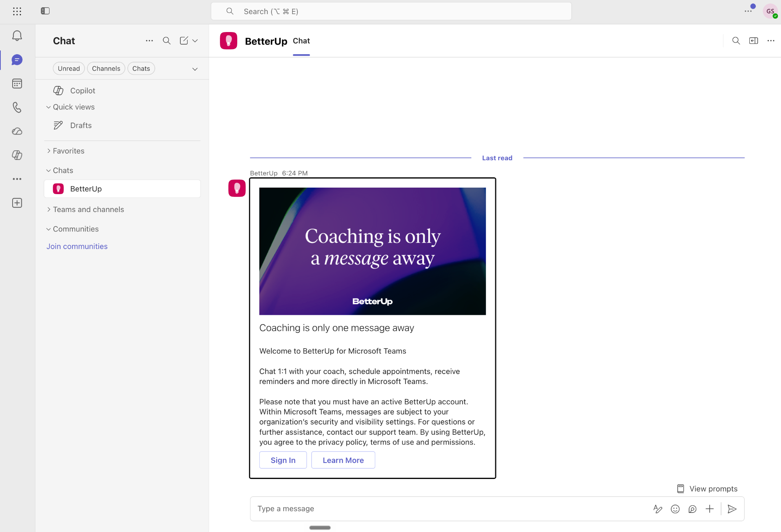The image size is (781, 532).
Task: Click the Sign In button
Action: 283,460
